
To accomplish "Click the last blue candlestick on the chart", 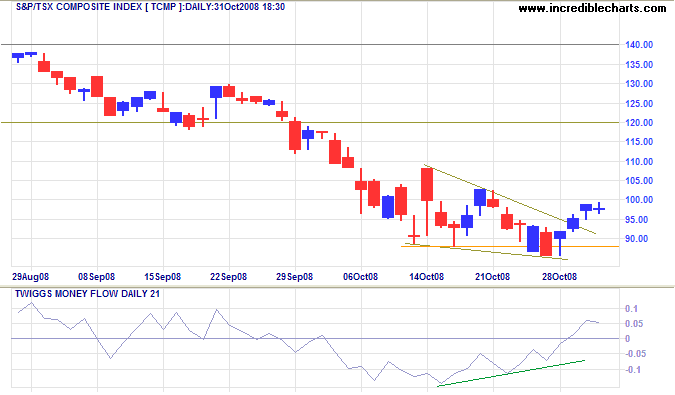I will click(599, 208).
